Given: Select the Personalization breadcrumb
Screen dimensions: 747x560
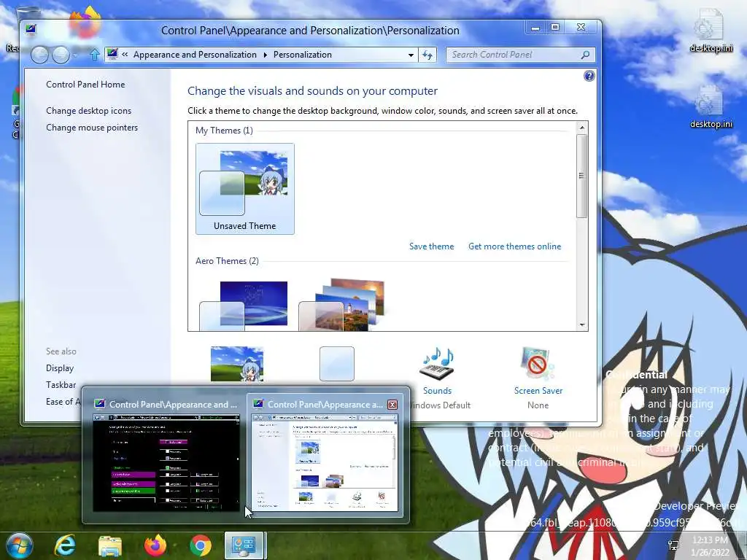Looking at the screenshot, I should coord(303,55).
